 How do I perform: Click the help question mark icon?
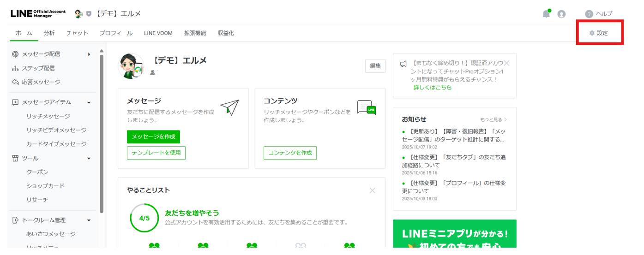(589, 14)
